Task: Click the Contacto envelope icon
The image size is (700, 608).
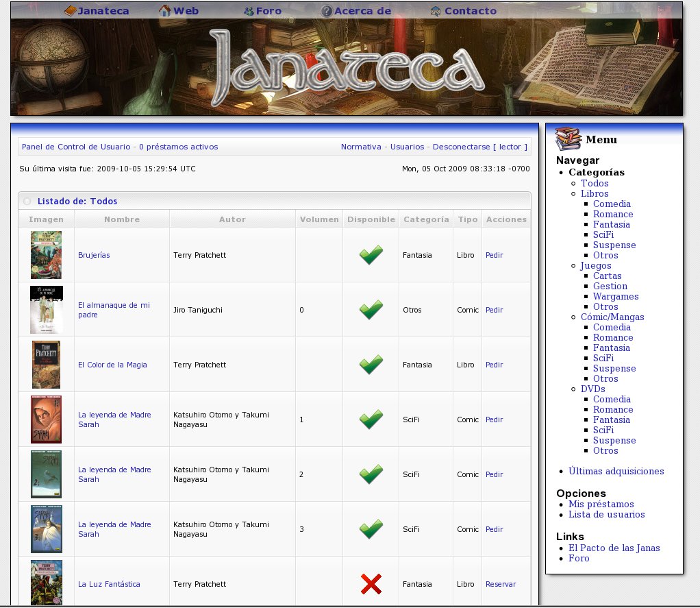Action: pos(436,11)
